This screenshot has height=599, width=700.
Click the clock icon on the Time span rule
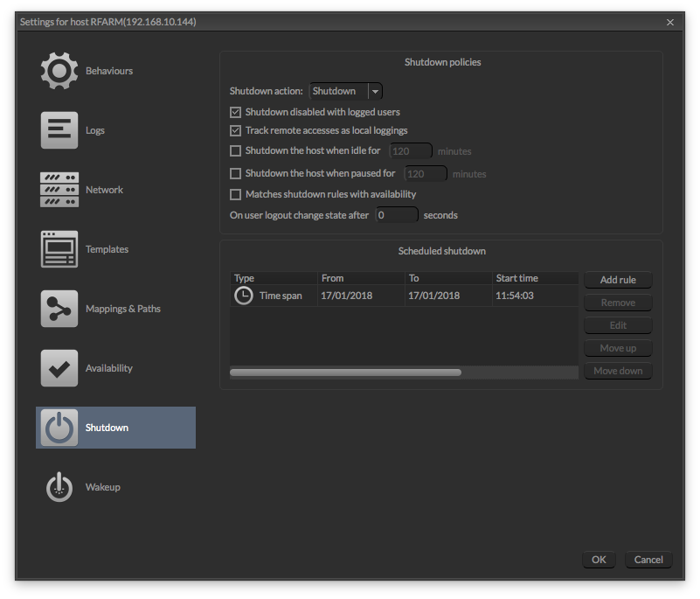click(x=243, y=295)
